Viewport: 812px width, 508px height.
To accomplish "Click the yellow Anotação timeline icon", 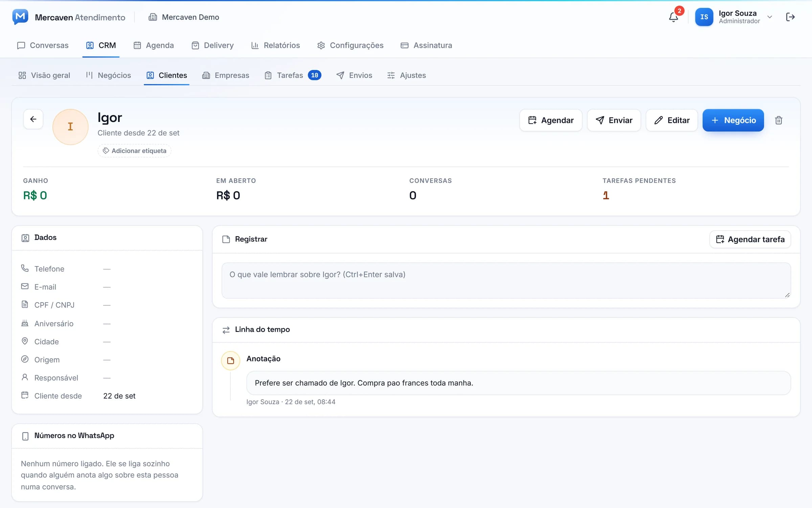I will (x=230, y=360).
